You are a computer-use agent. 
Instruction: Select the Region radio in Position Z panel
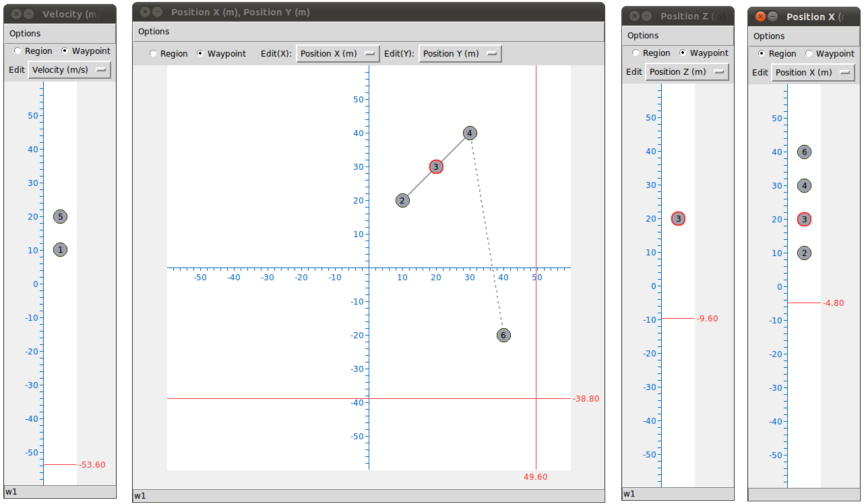pos(635,53)
